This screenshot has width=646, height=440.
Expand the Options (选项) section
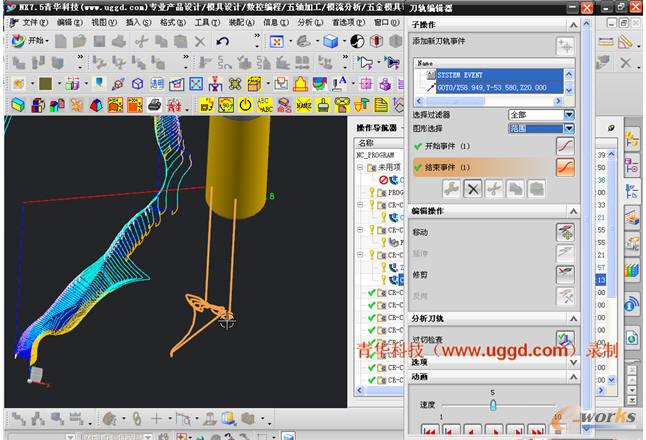click(x=572, y=361)
